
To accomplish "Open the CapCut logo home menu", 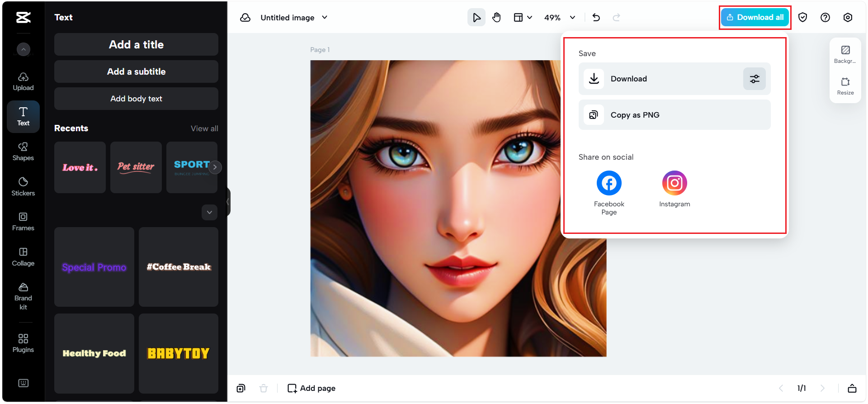I will [x=24, y=18].
